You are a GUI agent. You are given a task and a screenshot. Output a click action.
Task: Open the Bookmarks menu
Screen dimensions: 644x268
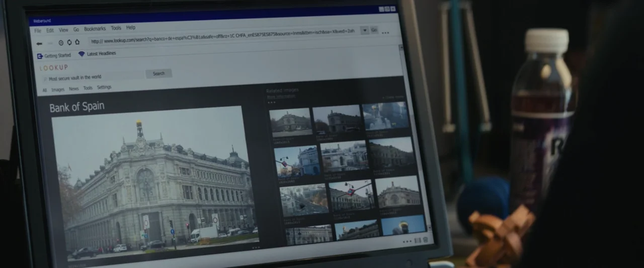coord(95,29)
